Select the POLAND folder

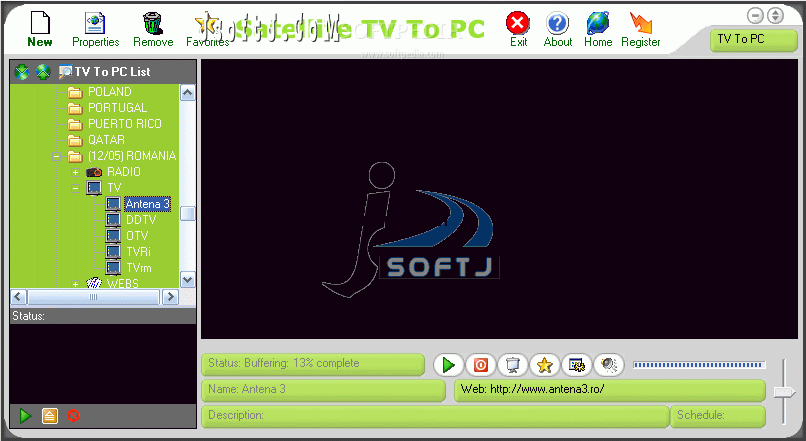point(109,92)
